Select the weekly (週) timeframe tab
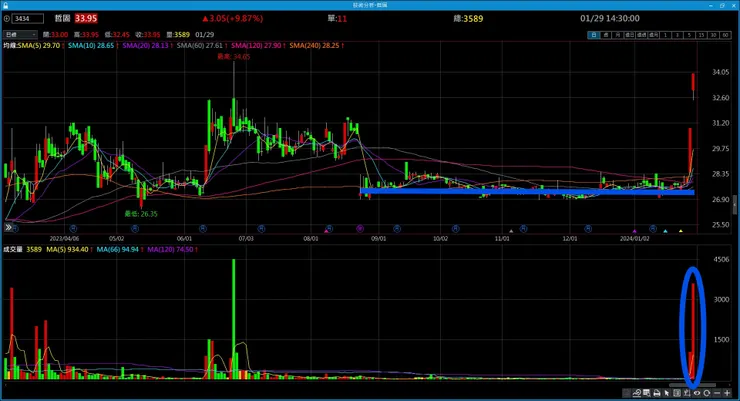The image size is (740, 401). (x=606, y=35)
